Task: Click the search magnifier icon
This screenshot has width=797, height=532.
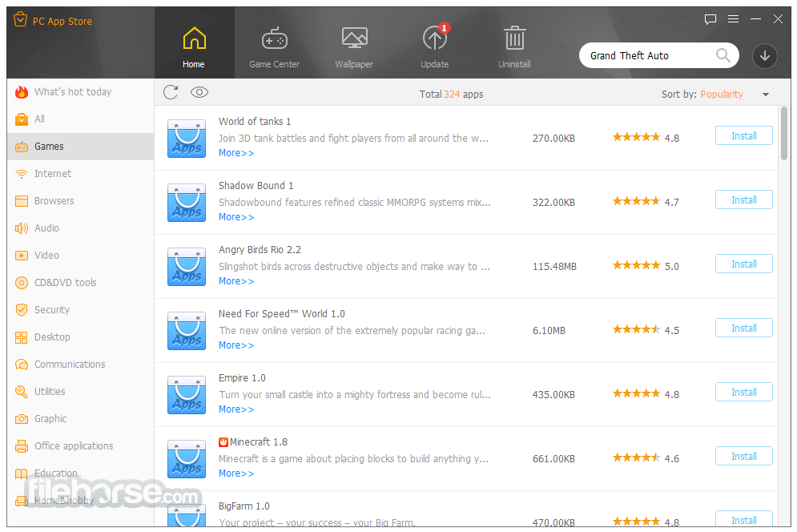Action: coord(723,55)
